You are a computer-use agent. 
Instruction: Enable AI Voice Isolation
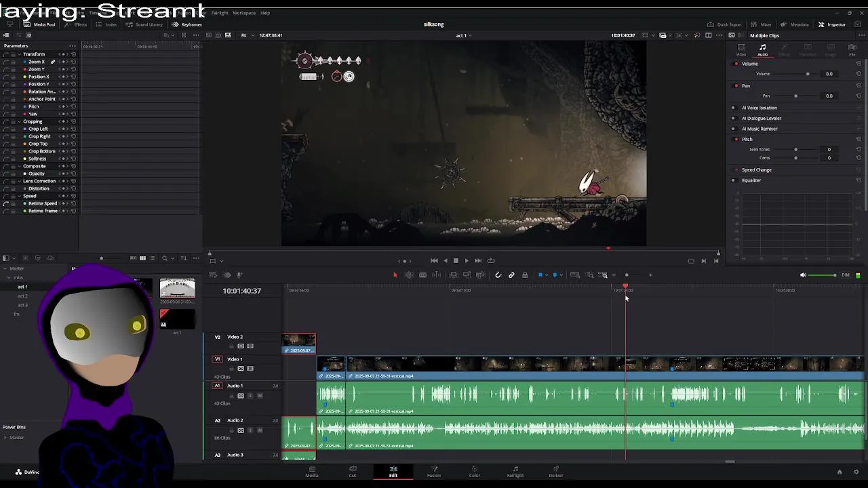coord(733,108)
